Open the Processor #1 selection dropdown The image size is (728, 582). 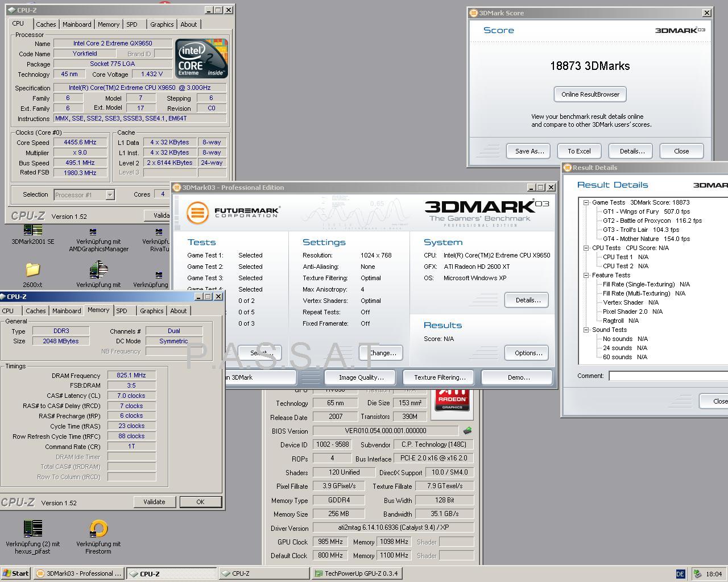click(x=110, y=195)
